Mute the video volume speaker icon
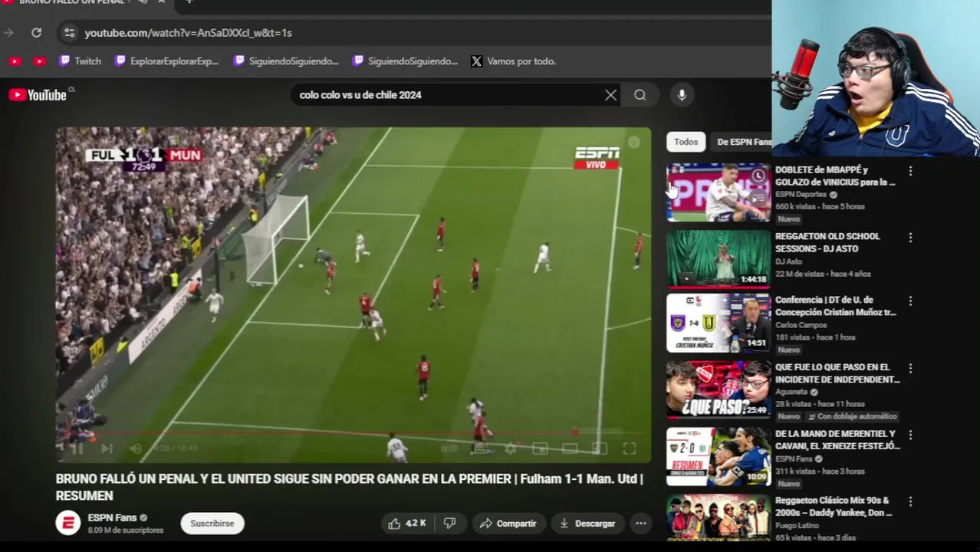 click(136, 449)
